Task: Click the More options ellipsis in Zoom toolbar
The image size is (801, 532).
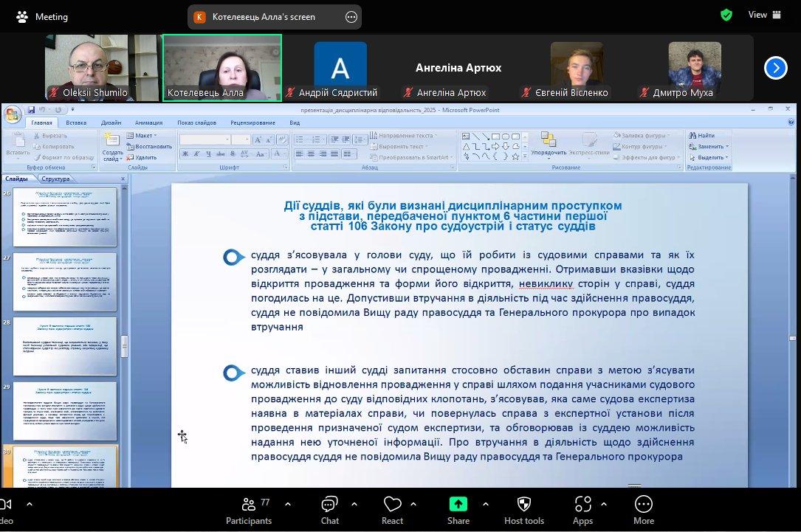Action: pyautogui.click(x=644, y=510)
